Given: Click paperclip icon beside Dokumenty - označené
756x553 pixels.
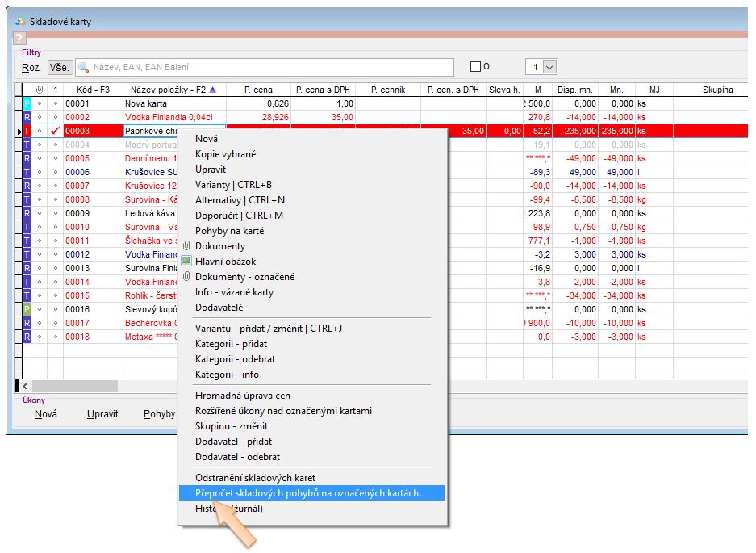Looking at the screenshot, I should point(186,277).
